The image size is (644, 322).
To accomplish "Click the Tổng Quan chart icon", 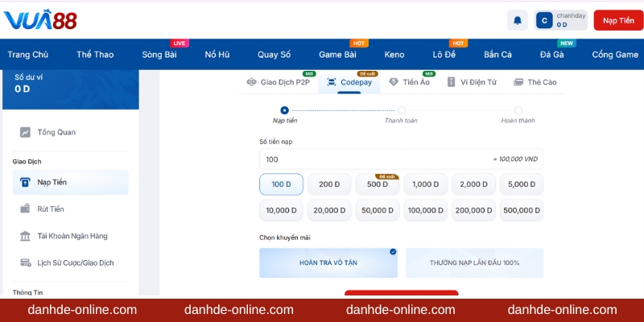I will tap(25, 132).
